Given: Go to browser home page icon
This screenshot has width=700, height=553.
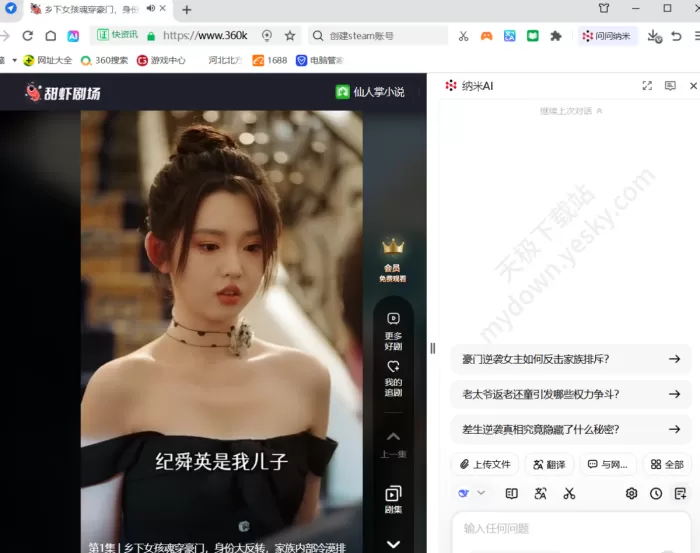Looking at the screenshot, I should [x=51, y=36].
